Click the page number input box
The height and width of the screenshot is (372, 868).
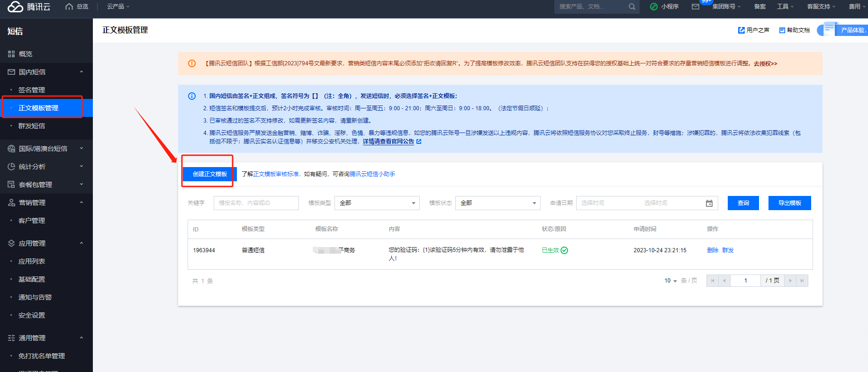(x=746, y=281)
